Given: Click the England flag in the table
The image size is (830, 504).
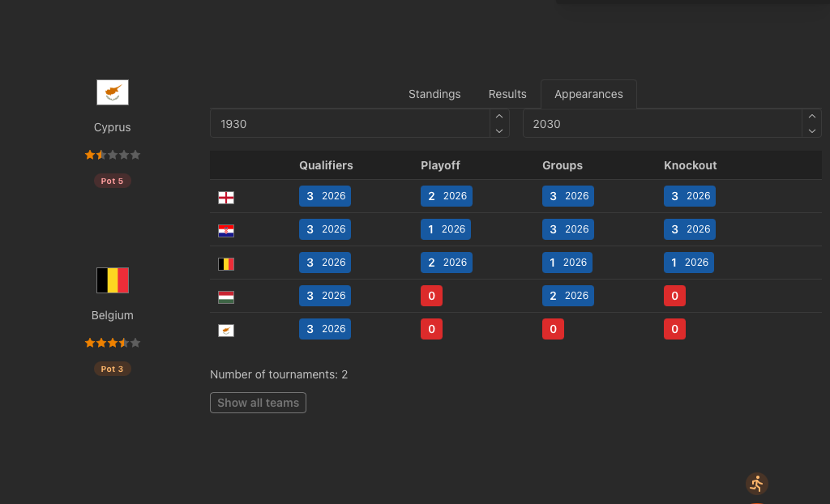Looking at the screenshot, I should click(226, 197).
